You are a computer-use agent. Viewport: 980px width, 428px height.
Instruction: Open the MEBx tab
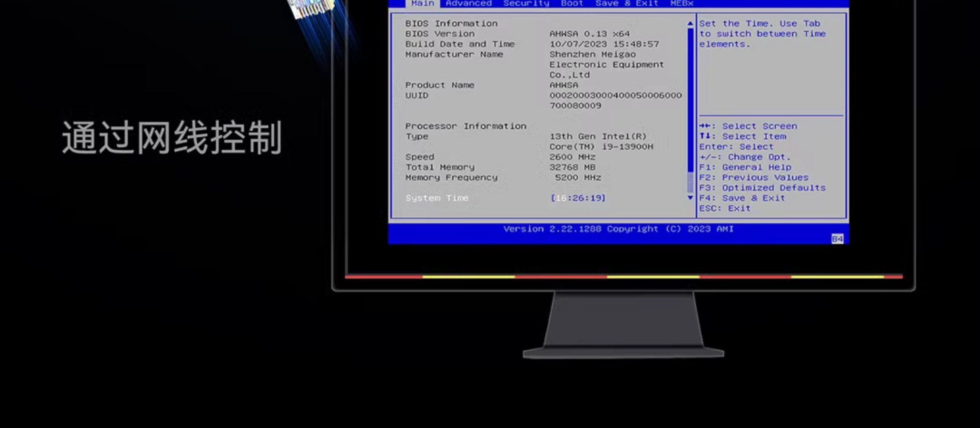click(682, 3)
